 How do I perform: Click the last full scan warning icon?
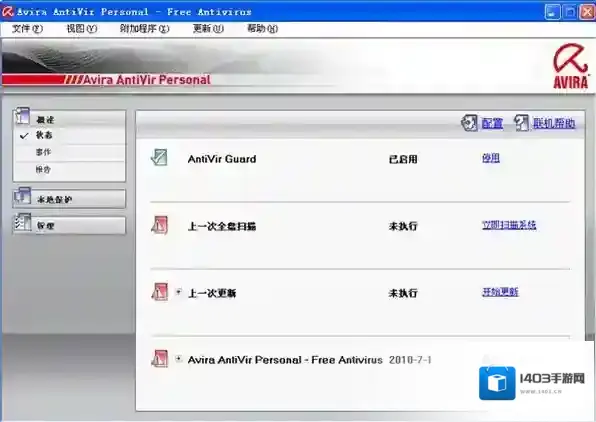coord(159,225)
